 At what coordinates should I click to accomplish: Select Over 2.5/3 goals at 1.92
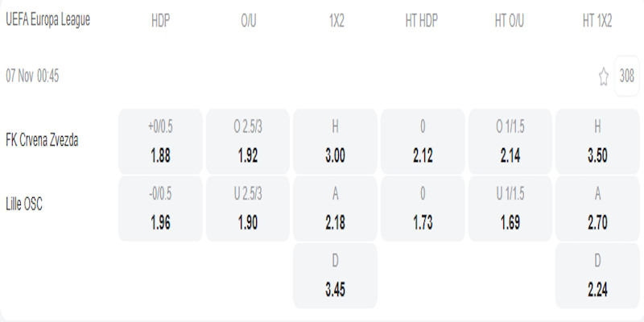[248, 142]
